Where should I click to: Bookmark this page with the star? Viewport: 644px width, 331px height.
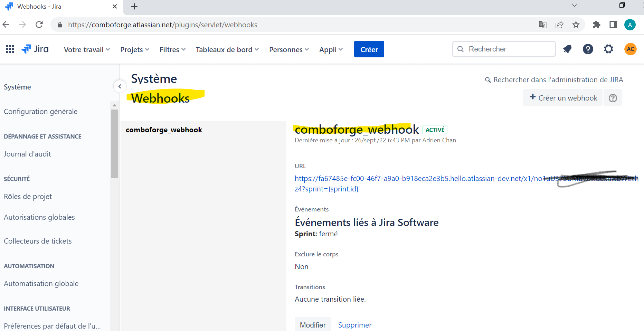tap(576, 25)
